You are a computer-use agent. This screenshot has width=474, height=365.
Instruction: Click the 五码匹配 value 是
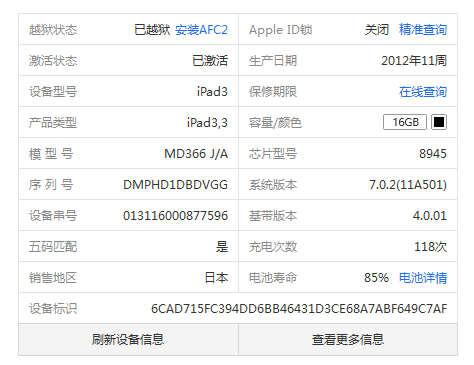[x=222, y=247]
